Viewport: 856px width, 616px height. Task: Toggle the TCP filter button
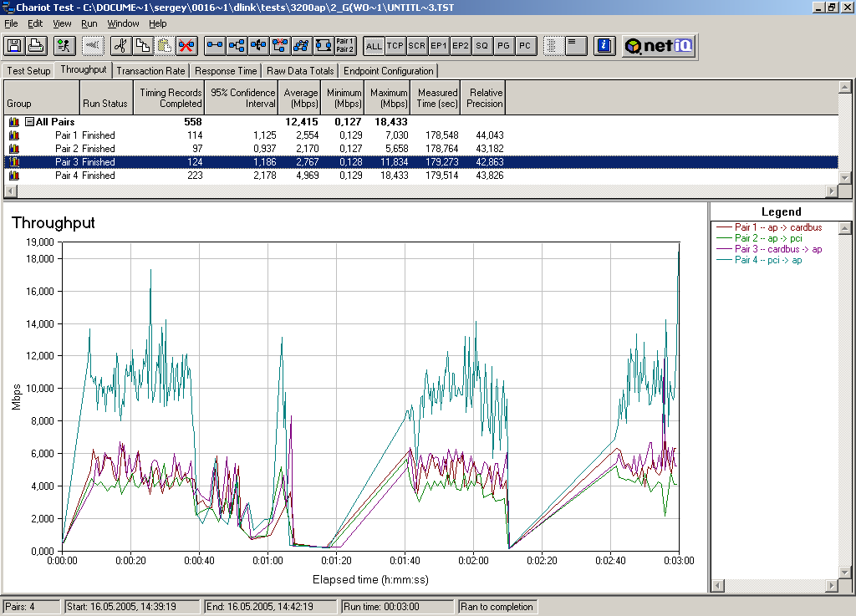pyautogui.click(x=395, y=46)
